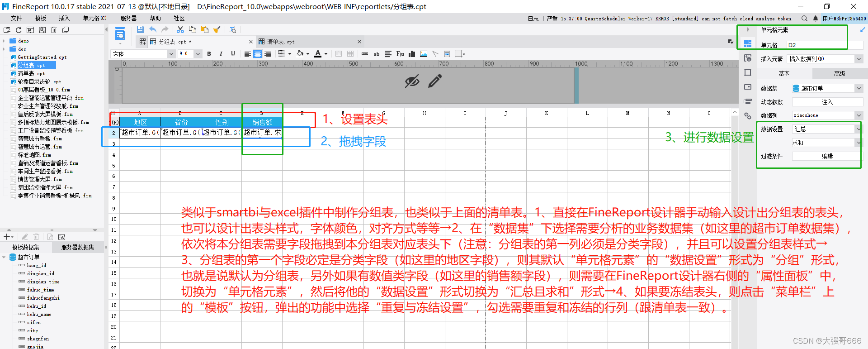
Task: Open the font color picker
Action: click(318, 54)
